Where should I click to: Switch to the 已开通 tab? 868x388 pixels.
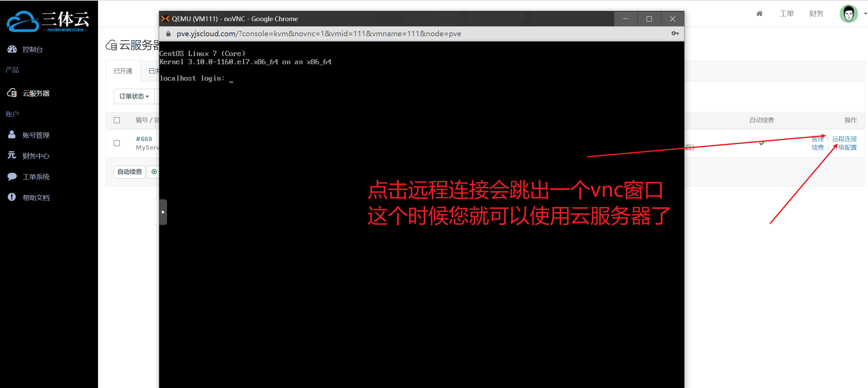pos(123,71)
